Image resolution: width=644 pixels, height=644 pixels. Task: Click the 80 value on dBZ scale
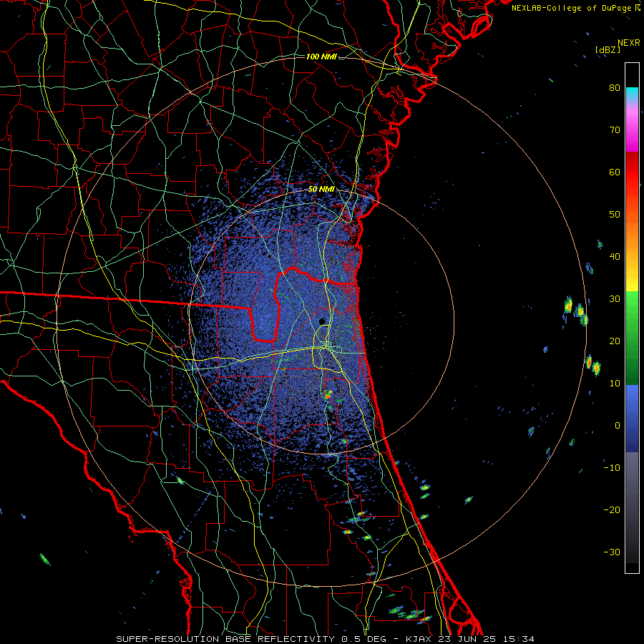point(615,88)
